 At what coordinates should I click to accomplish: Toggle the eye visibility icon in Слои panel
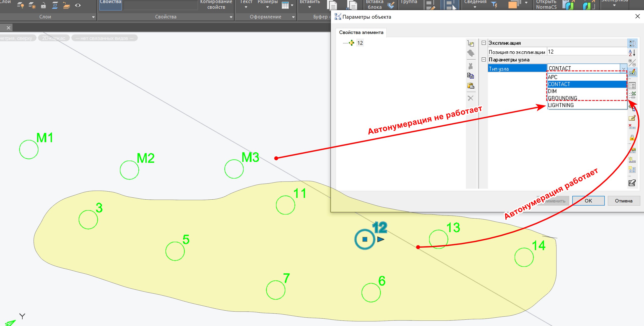[x=78, y=5]
